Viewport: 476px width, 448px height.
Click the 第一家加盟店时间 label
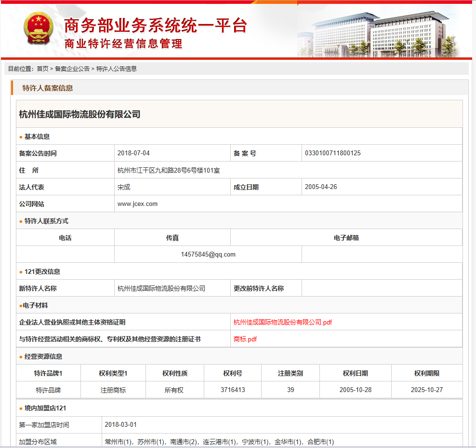(44, 425)
